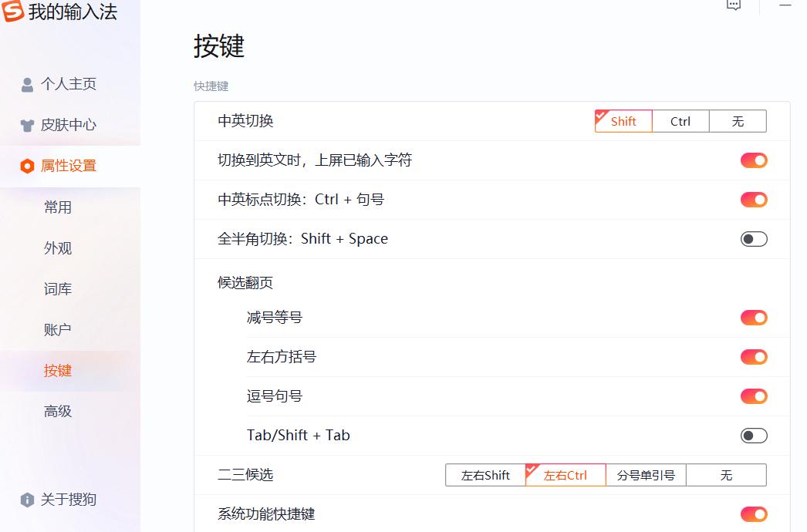Enable 全半角切换 Shift+Space toggle
The height and width of the screenshot is (532, 807).
(754, 239)
